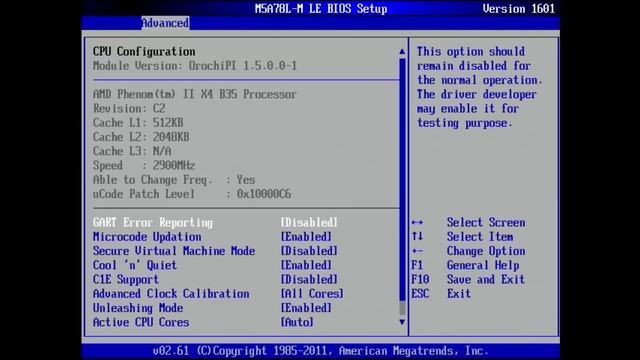640x360 pixels.
Task: Click Cache L1: 512KB line
Action: pyautogui.click(x=138, y=123)
